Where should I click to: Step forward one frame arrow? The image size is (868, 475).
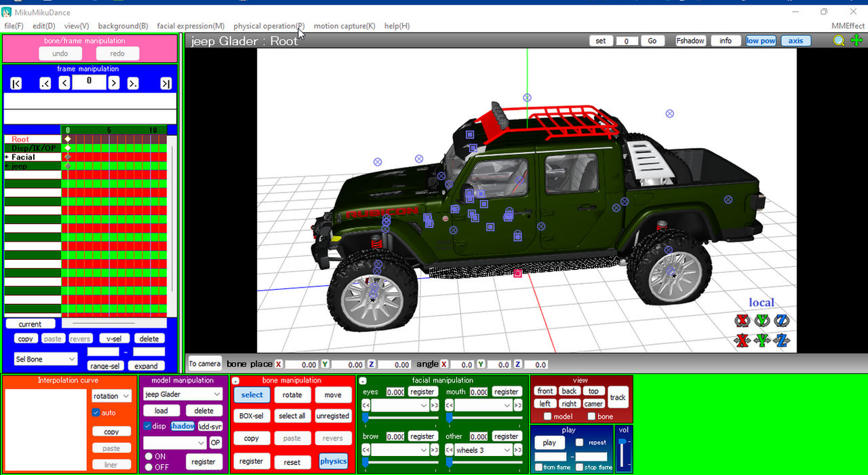click(114, 83)
